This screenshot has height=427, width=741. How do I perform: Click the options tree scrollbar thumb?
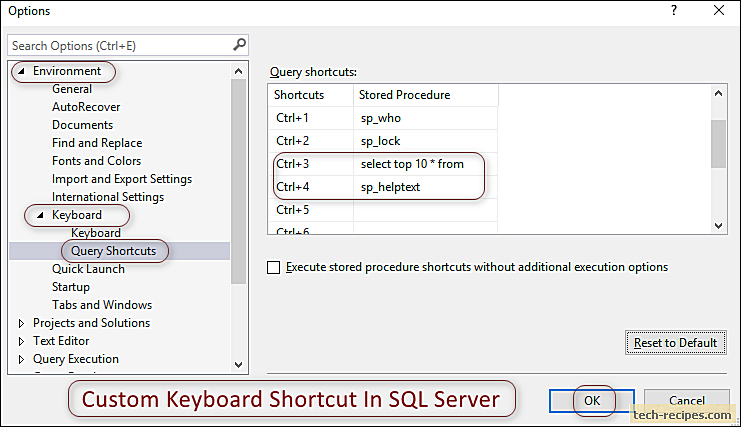[x=239, y=181]
